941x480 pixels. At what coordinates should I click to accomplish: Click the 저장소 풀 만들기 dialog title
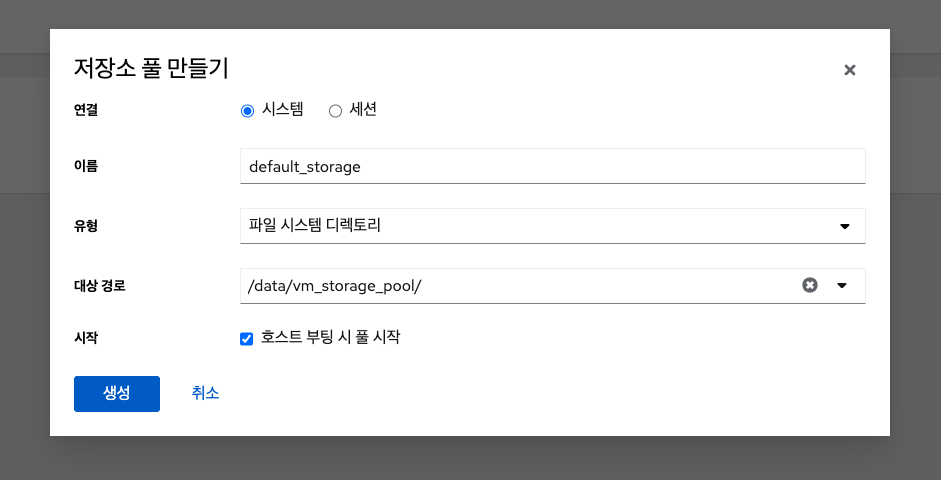[x=151, y=68]
